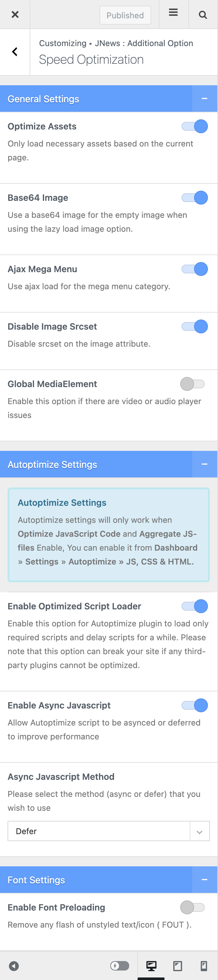This screenshot has width=218, height=980.
Task: Open the hamburger menu icon
Action: [173, 13]
